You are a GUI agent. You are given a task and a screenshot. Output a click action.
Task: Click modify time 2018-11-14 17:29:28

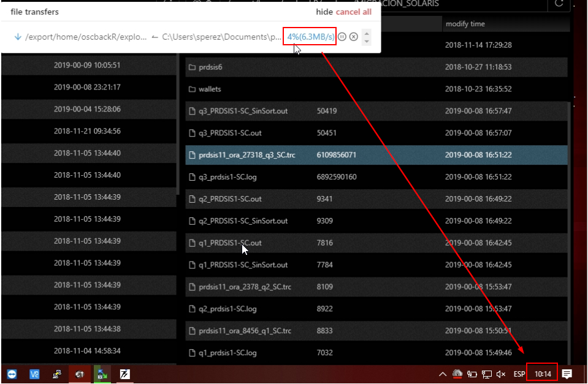point(478,45)
